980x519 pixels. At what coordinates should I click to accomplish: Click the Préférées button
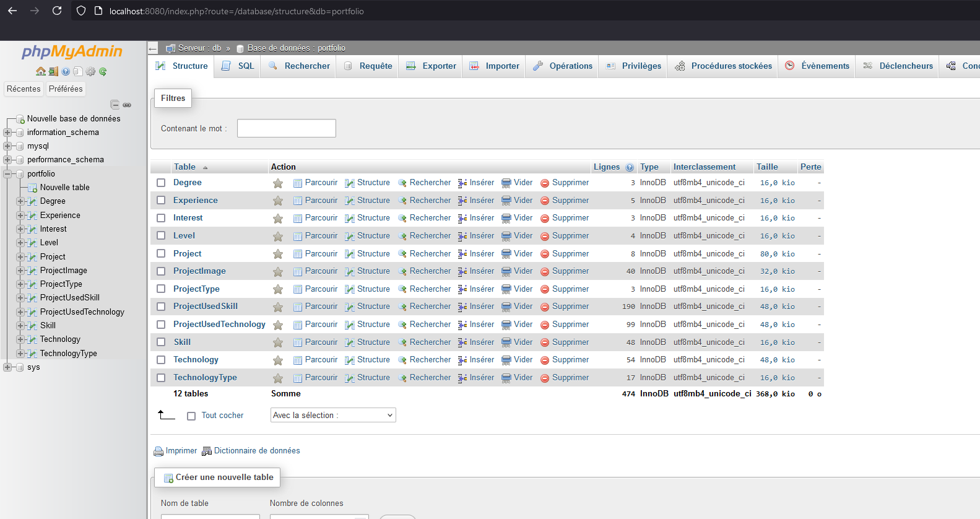[x=66, y=89]
